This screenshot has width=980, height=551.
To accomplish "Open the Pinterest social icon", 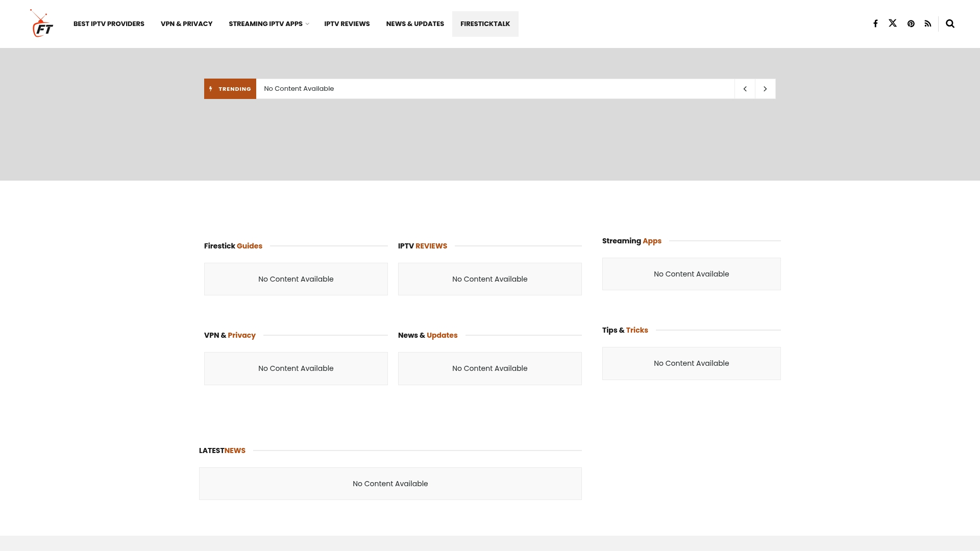I will tap(911, 24).
